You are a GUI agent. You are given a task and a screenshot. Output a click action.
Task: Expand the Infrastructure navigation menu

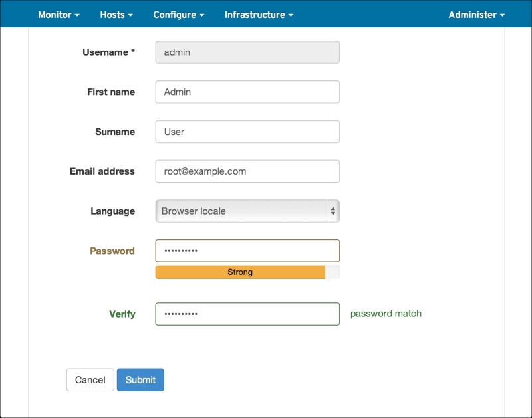tap(259, 15)
